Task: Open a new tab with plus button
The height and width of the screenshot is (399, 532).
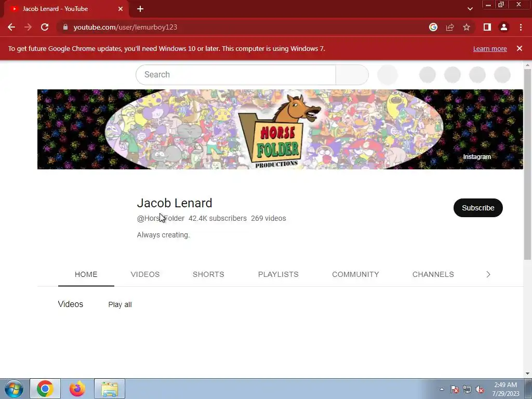Action: click(x=140, y=9)
